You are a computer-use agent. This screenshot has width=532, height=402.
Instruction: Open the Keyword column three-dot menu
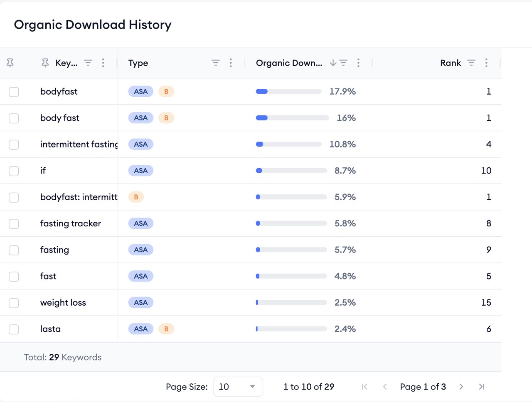click(x=103, y=63)
